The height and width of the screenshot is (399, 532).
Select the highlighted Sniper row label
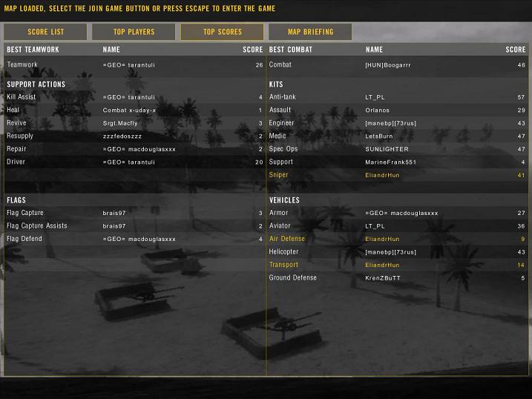[279, 175]
